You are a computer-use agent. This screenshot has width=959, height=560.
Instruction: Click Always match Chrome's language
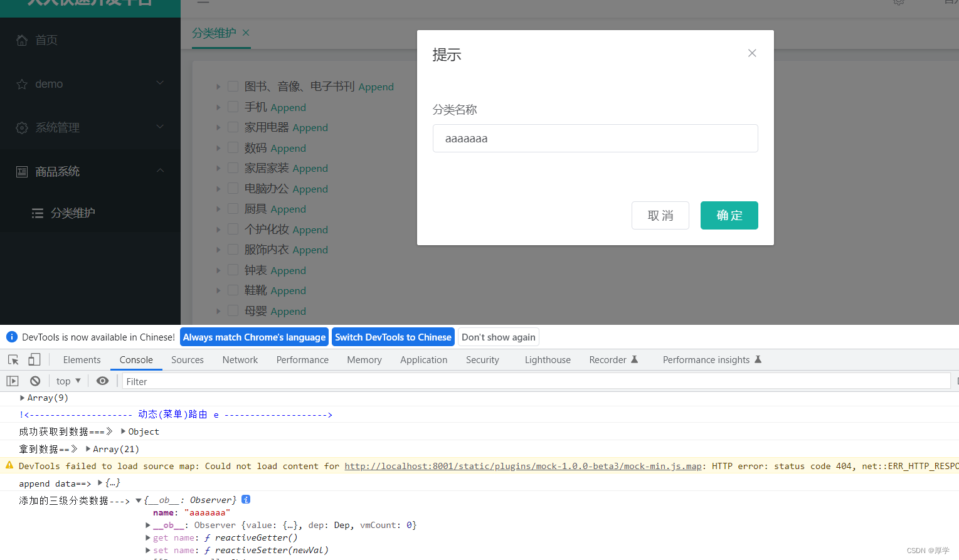(x=254, y=337)
